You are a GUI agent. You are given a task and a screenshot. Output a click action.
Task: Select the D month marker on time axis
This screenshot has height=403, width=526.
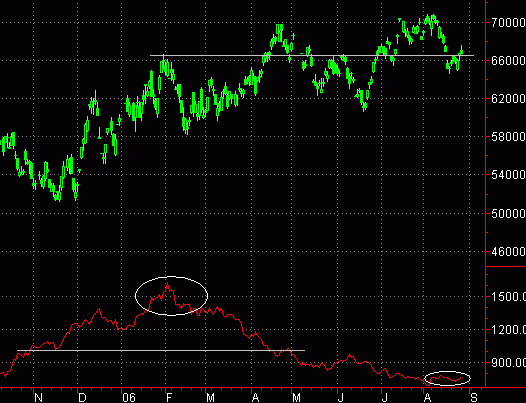coord(82,398)
